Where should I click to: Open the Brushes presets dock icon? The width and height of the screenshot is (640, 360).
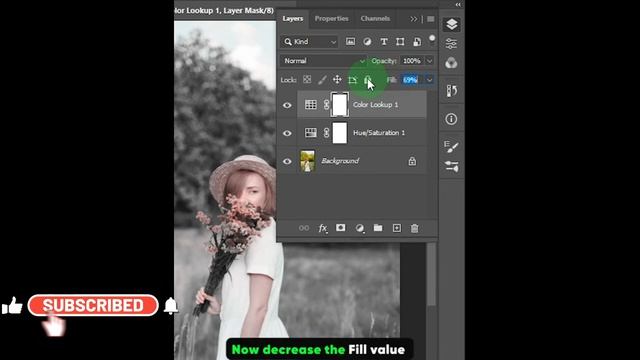(451, 166)
